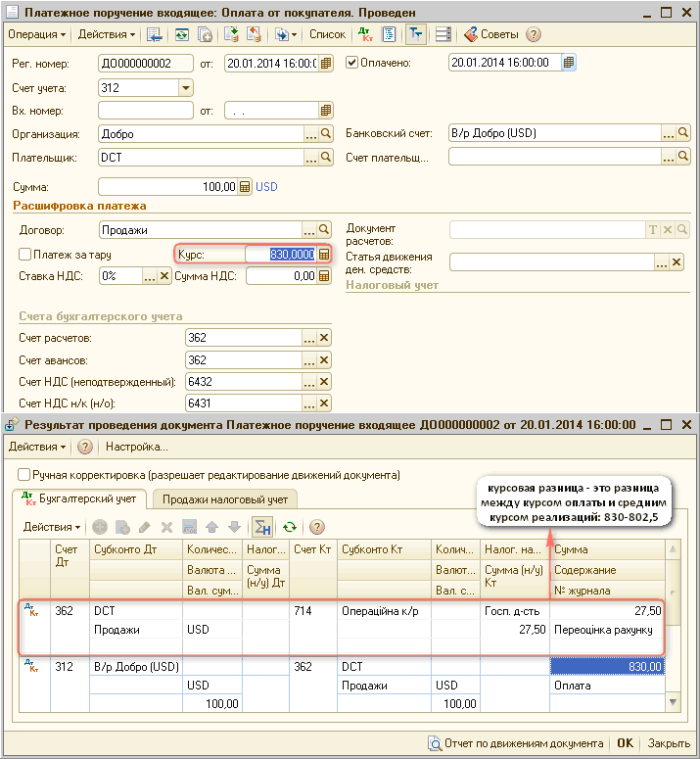Select the Бухгалтерский учет tab
The image size is (700, 759).
pos(86,499)
